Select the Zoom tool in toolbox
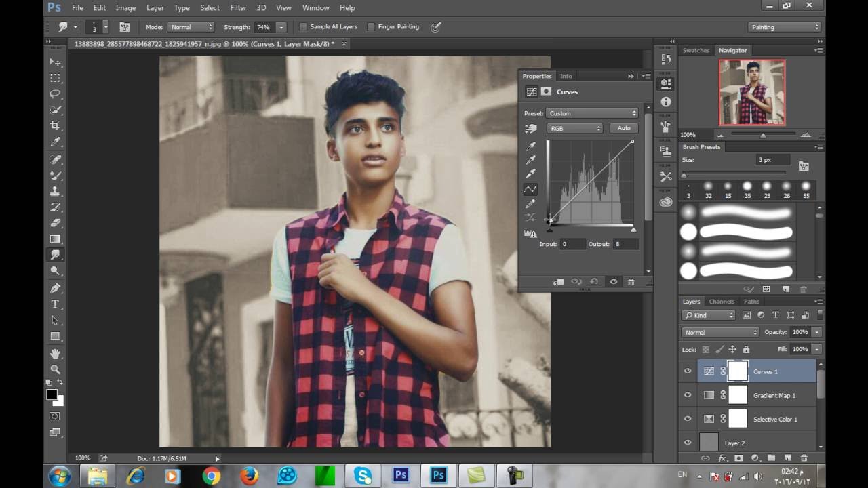Image resolution: width=868 pixels, height=488 pixels. [55, 369]
